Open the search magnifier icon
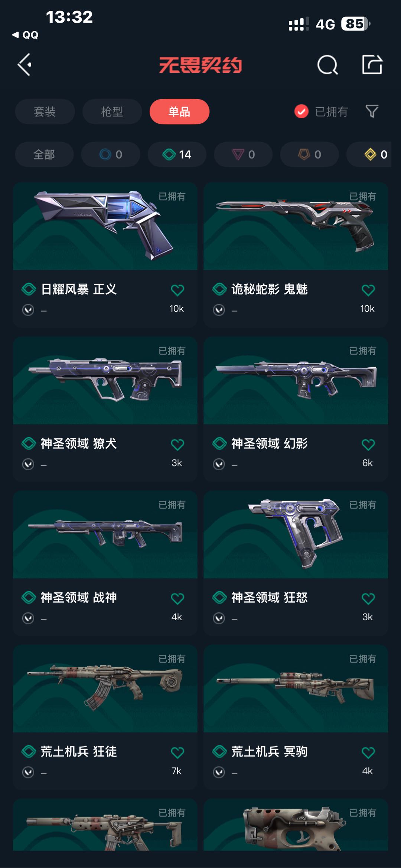The image size is (401, 868). point(327,65)
